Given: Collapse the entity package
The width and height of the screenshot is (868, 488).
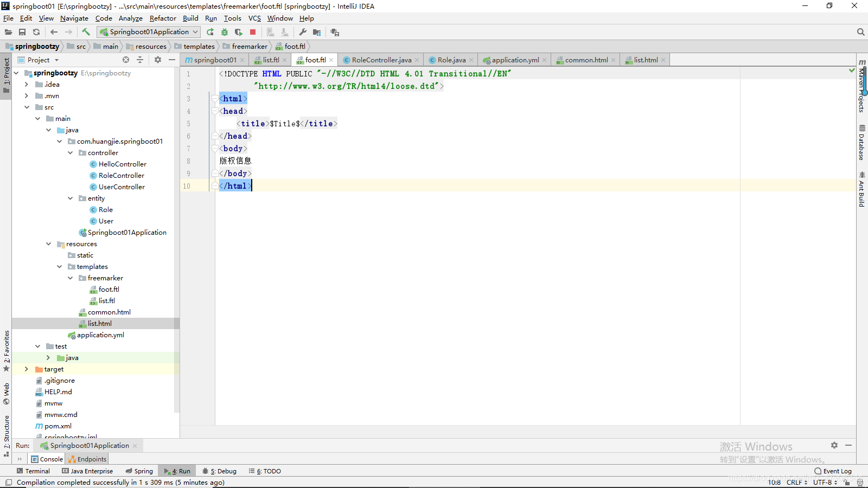Looking at the screenshot, I should (x=70, y=198).
